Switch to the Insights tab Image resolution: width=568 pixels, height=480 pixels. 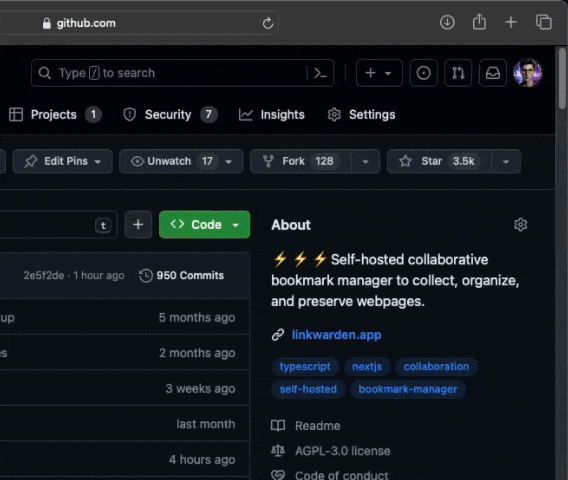click(272, 115)
